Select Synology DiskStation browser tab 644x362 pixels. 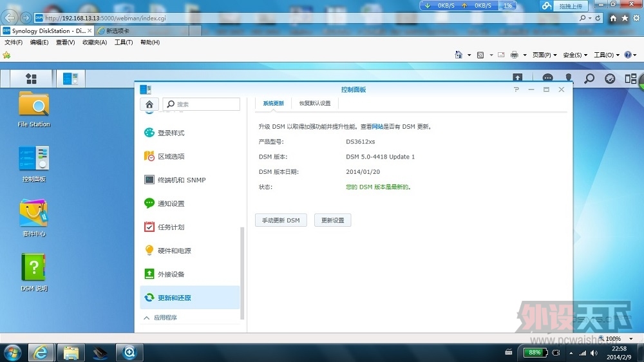[x=47, y=31]
